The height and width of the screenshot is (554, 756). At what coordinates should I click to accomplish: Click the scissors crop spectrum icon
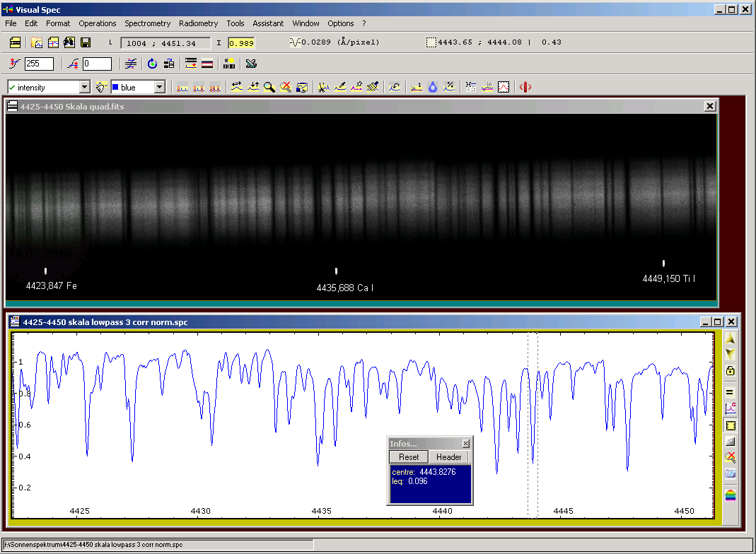323,87
